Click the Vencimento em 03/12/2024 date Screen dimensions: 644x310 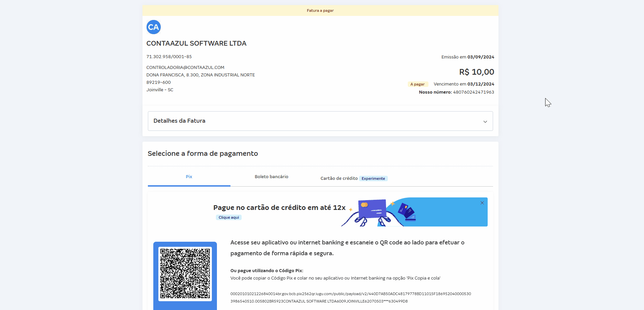(464, 84)
